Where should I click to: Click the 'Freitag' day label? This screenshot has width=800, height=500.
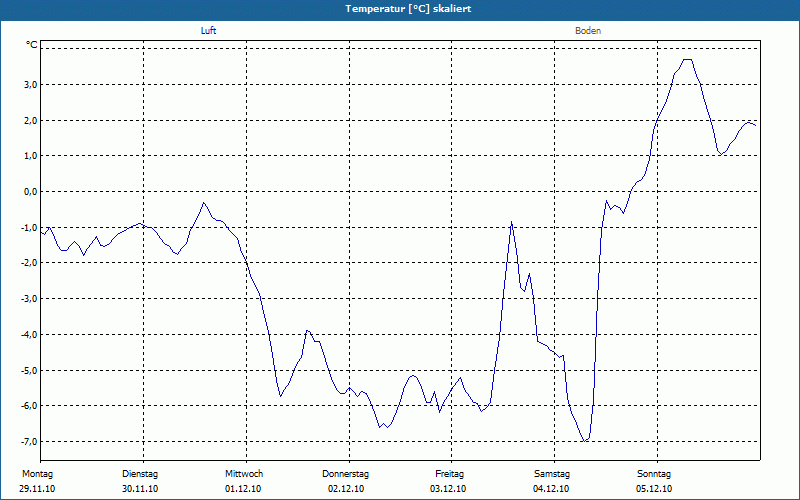449,474
